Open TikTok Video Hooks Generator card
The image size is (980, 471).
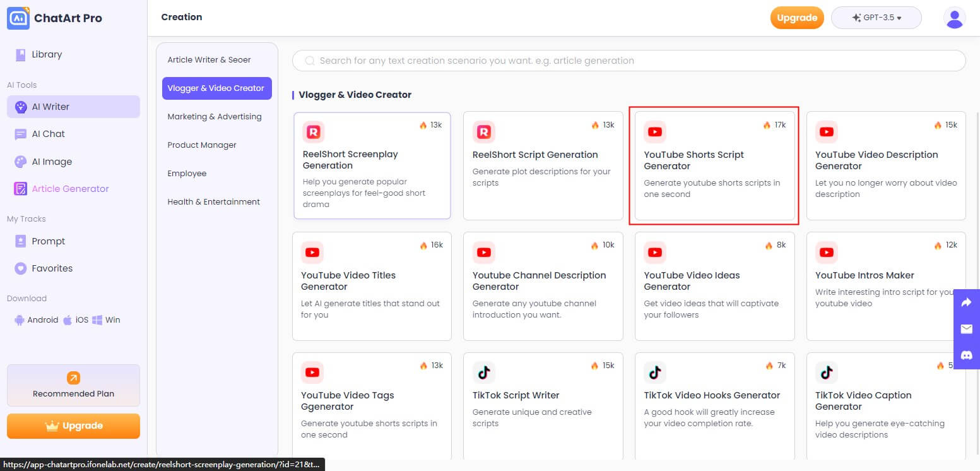pos(714,407)
